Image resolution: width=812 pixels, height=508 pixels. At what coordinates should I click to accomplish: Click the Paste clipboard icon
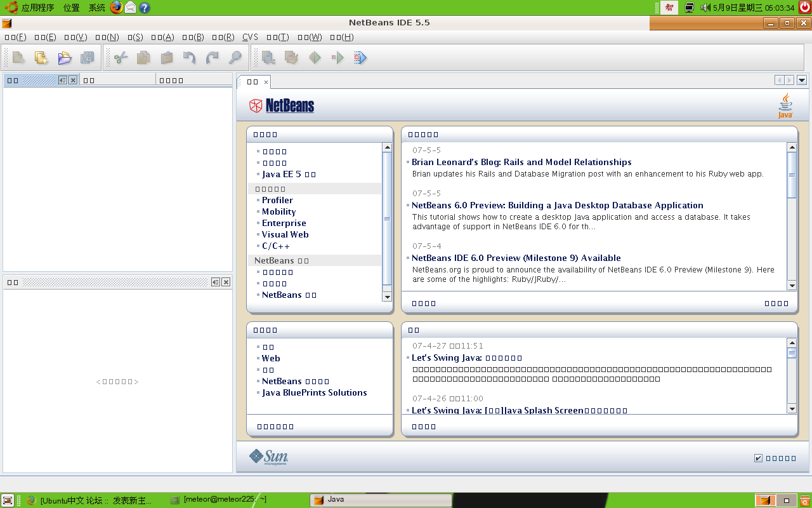click(167, 58)
